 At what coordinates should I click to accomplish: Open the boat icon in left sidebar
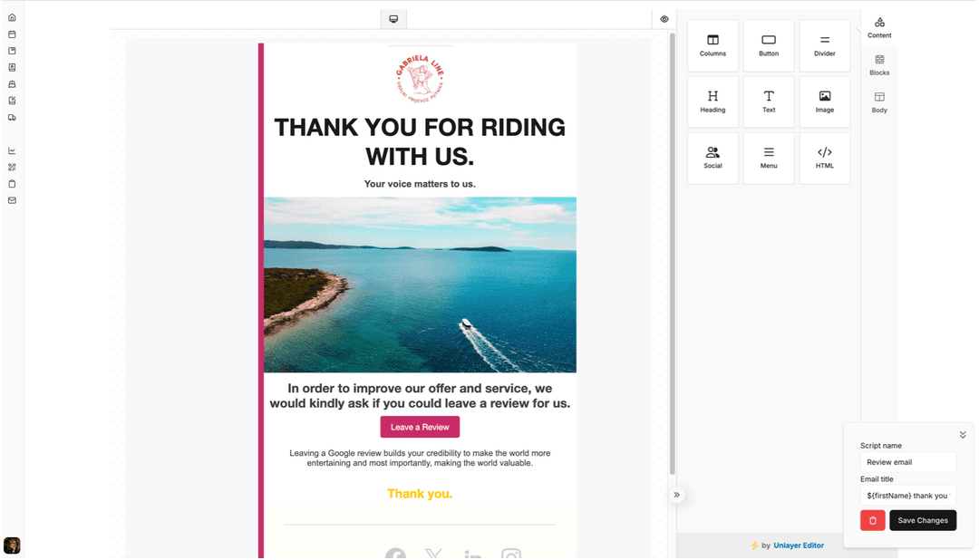pos(12,83)
